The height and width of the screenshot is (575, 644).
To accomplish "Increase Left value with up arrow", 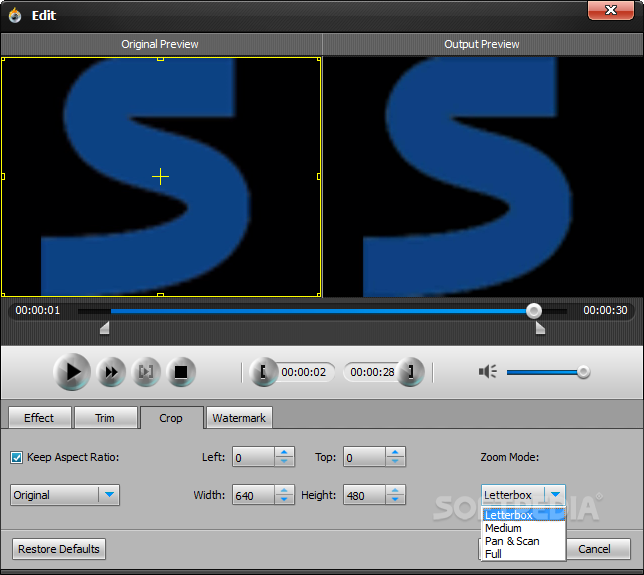I will click(284, 452).
